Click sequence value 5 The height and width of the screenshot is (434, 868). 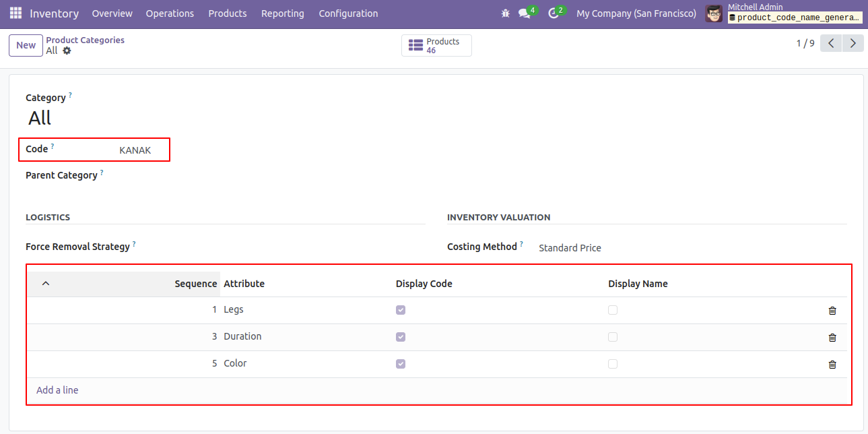pos(215,363)
